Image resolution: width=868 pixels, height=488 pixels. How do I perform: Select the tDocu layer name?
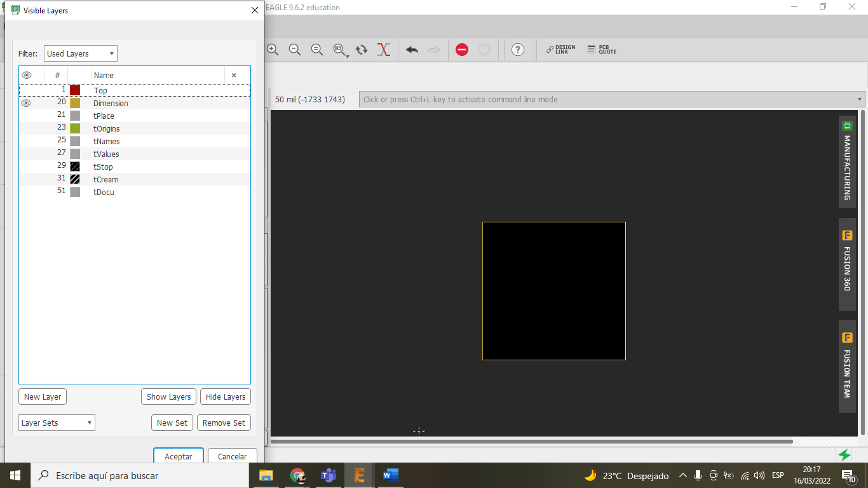[104, 192]
